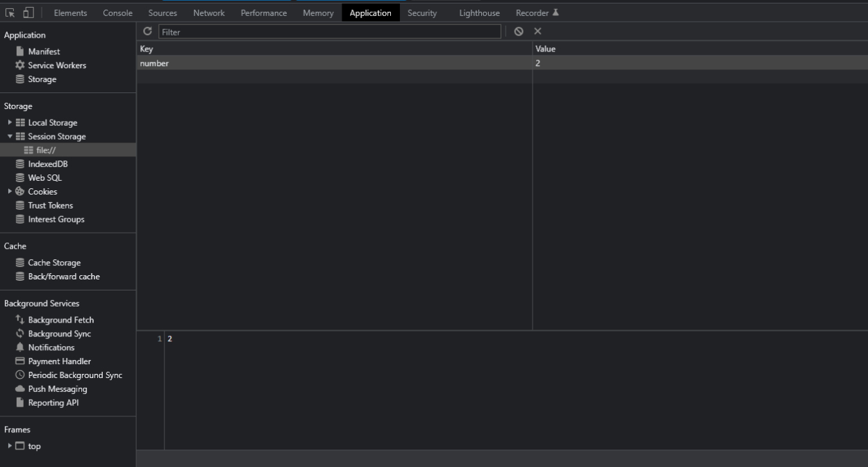This screenshot has width=868, height=467.
Task: Delete selected entry with the X icon
Action: (x=537, y=31)
